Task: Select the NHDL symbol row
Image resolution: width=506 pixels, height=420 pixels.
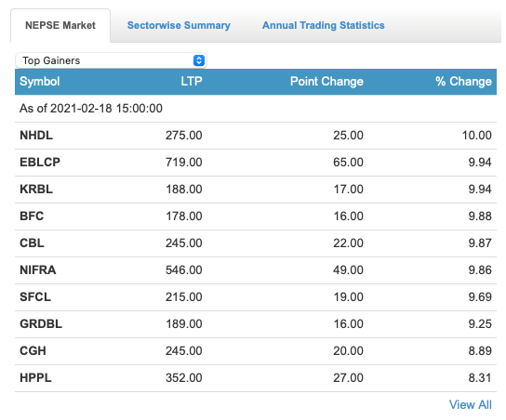Action: pyautogui.click(x=256, y=136)
